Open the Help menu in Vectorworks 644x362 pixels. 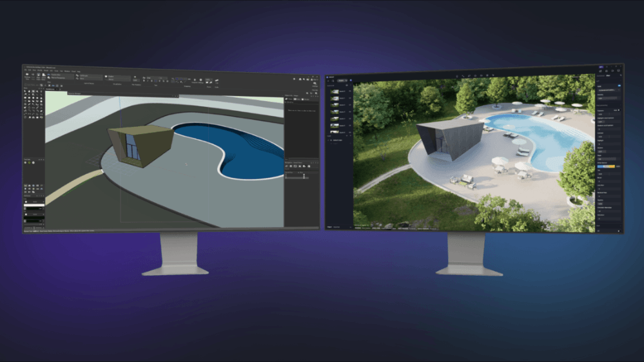[79, 71]
